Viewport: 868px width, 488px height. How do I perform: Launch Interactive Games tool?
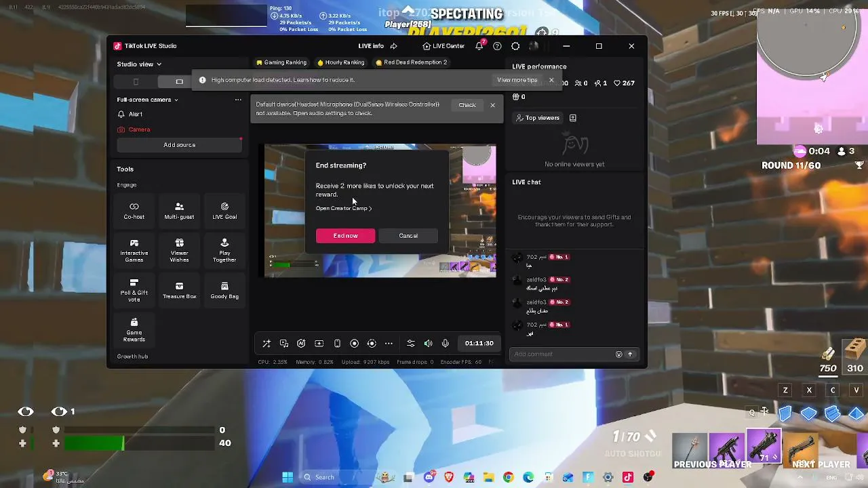pos(134,251)
